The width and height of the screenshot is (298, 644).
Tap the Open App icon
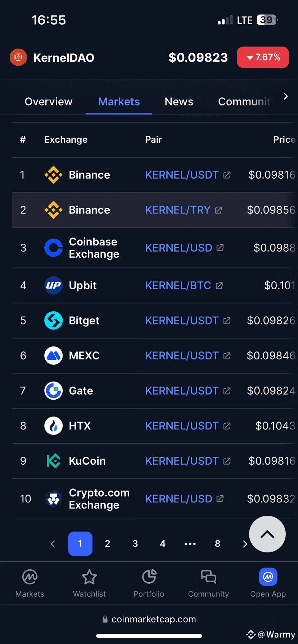(268, 577)
